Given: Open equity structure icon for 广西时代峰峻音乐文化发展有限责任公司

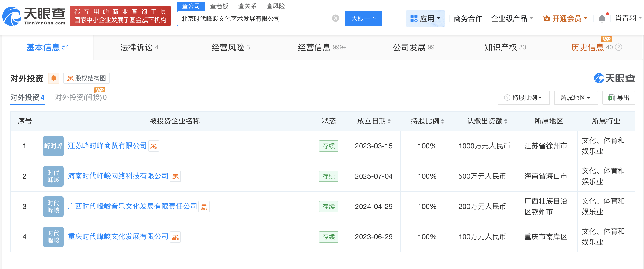Looking at the screenshot, I should [204, 207].
